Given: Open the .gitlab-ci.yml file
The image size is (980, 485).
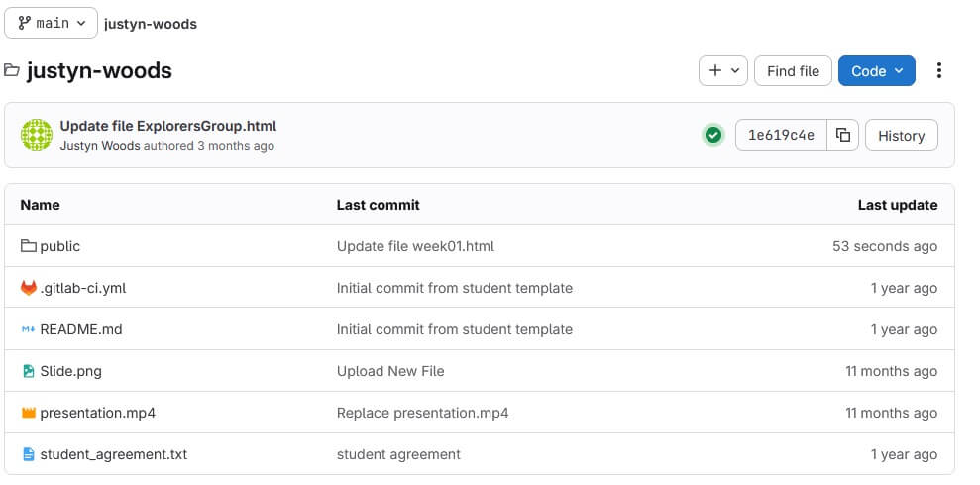Looking at the screenshot, I should coord(83,288).
